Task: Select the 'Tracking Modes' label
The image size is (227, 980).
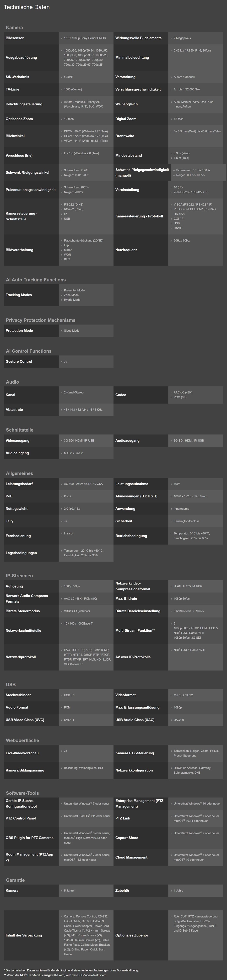Action: coord(19,295)
